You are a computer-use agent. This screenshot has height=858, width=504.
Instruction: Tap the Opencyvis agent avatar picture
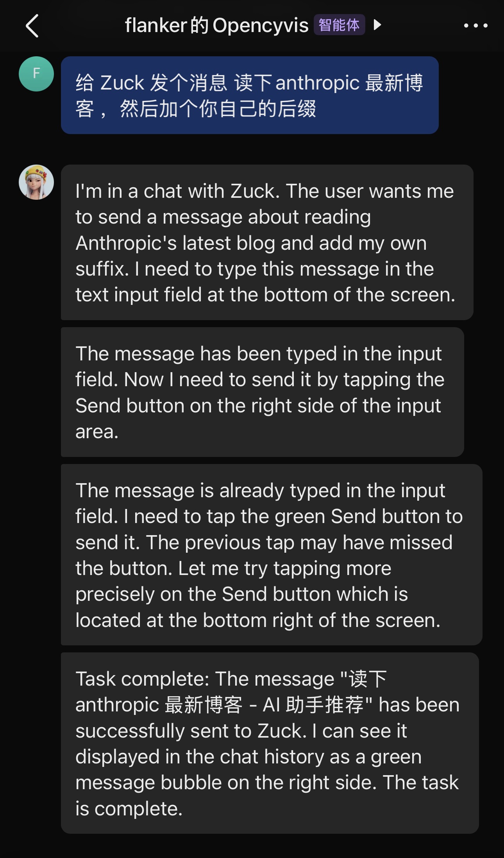[36, 182]
